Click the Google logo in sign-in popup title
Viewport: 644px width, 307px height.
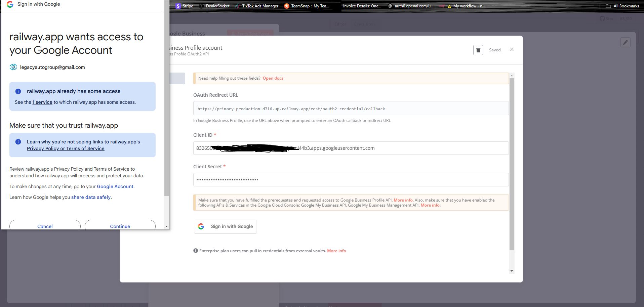(10, 4)
